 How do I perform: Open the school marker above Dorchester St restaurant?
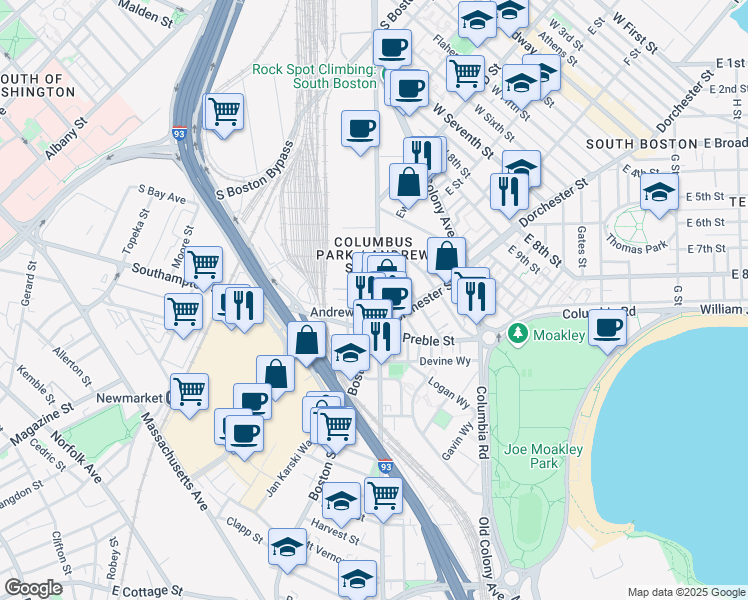point(521,166)
